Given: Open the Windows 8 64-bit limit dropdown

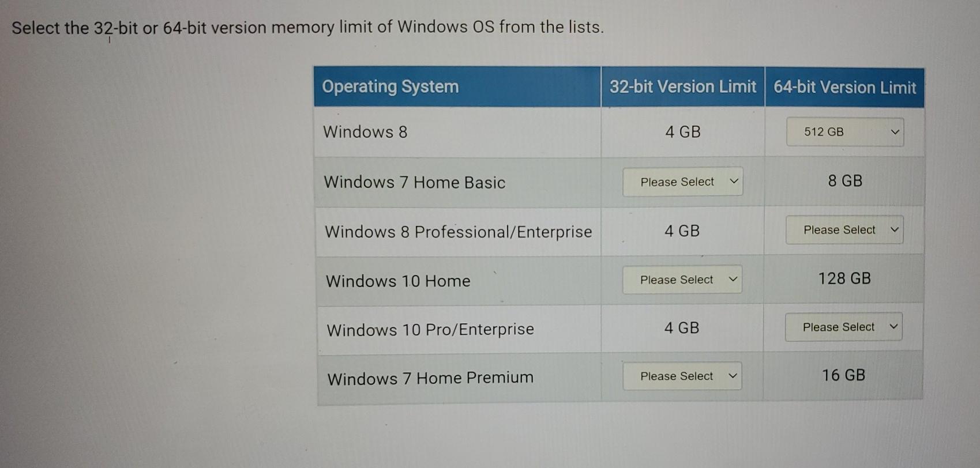Looking at the screenshot, I should (x=845, y=132).
